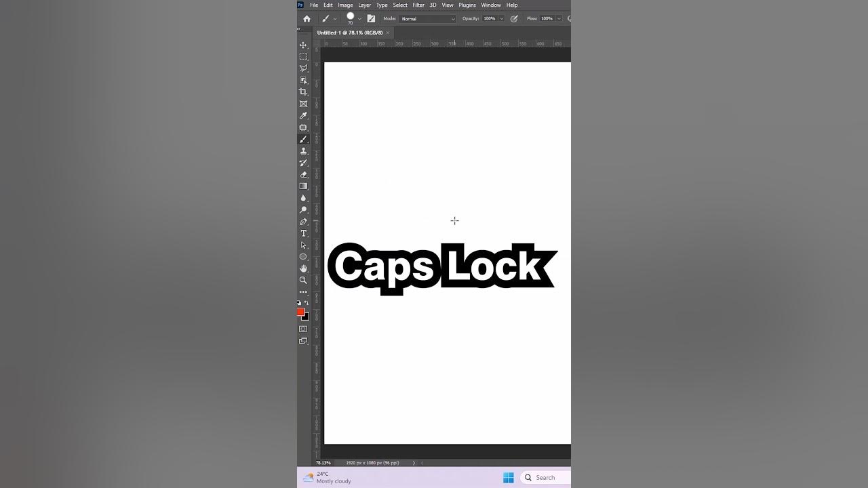Toggle the Brush Settings panel
The image size is (868, 488).
pyautogui.click(x=371, y=19)
